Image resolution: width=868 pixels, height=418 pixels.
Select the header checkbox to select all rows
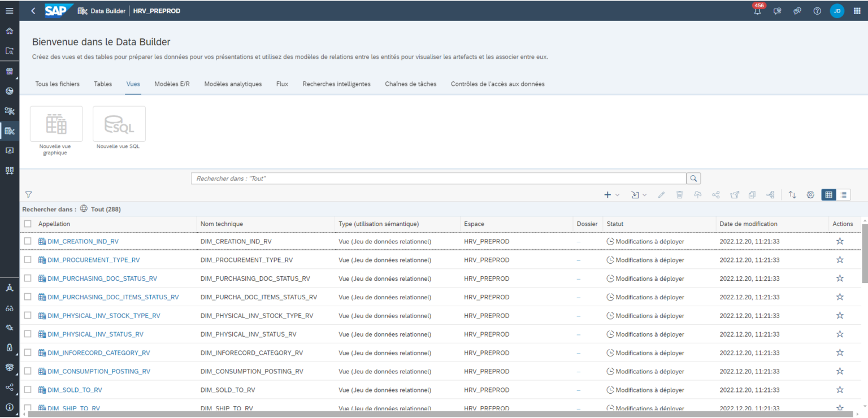tap(27, 223)
